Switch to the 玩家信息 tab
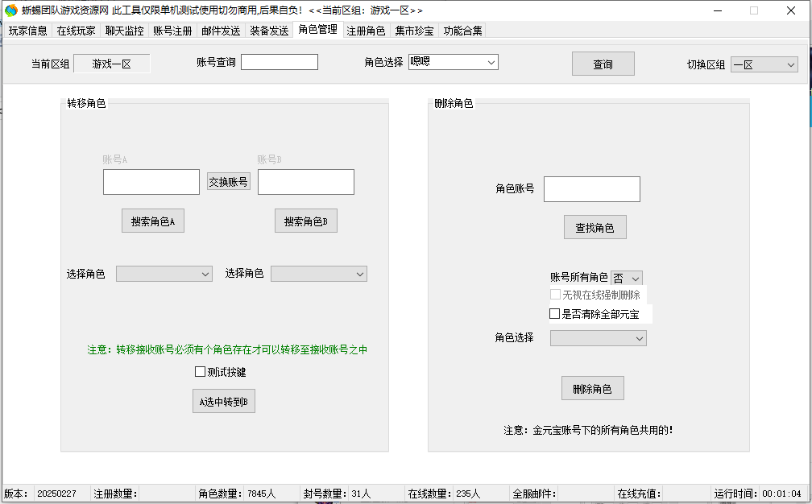This screenshot has height=504, width=812. pos(28,31)
